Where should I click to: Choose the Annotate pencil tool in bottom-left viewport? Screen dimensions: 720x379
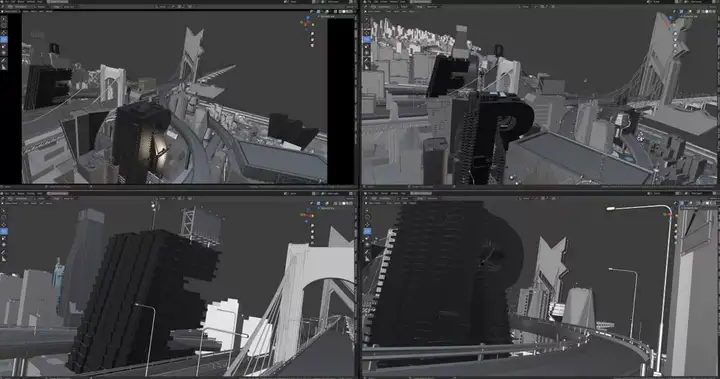[4, 252]
